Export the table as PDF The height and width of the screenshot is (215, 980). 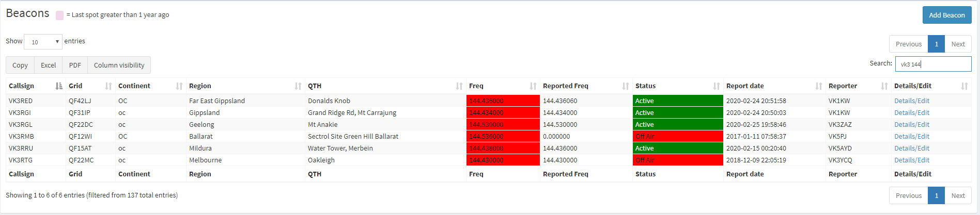coord(75,65)
